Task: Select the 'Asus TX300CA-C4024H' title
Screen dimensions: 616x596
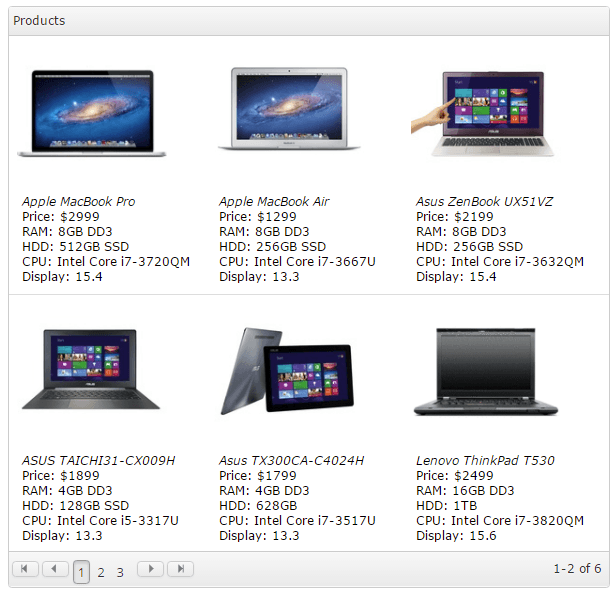Action: 292,460
